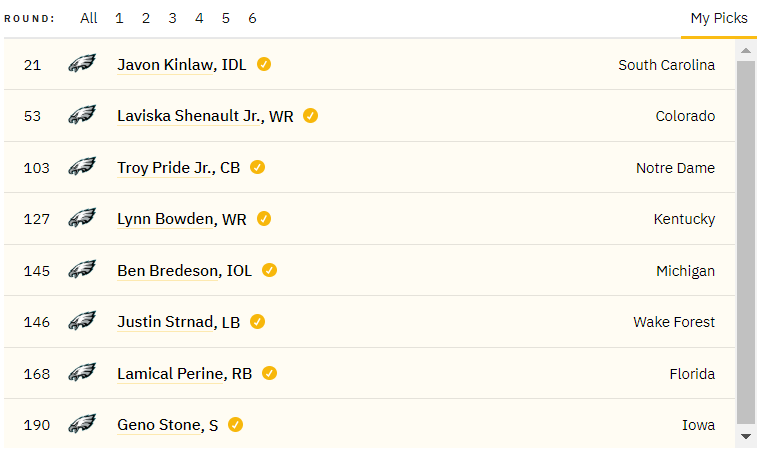
Task: Click the Eagles logo beside pick 190
Action: click(x=81, y=425)
